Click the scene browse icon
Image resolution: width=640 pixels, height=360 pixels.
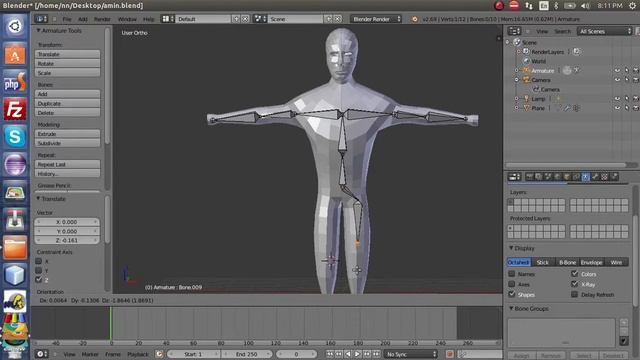click(x=260, y=19)
